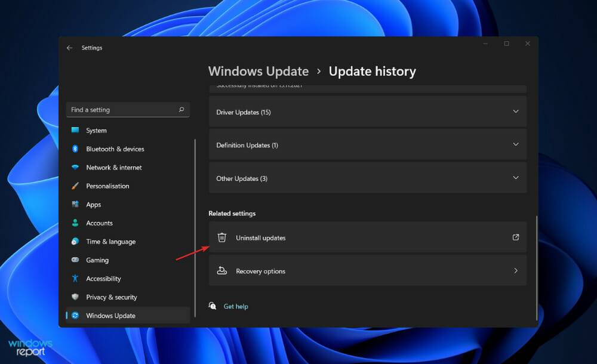Click the Get help link
The height and width of the screenshot is (364, 597).
(235, 306)
